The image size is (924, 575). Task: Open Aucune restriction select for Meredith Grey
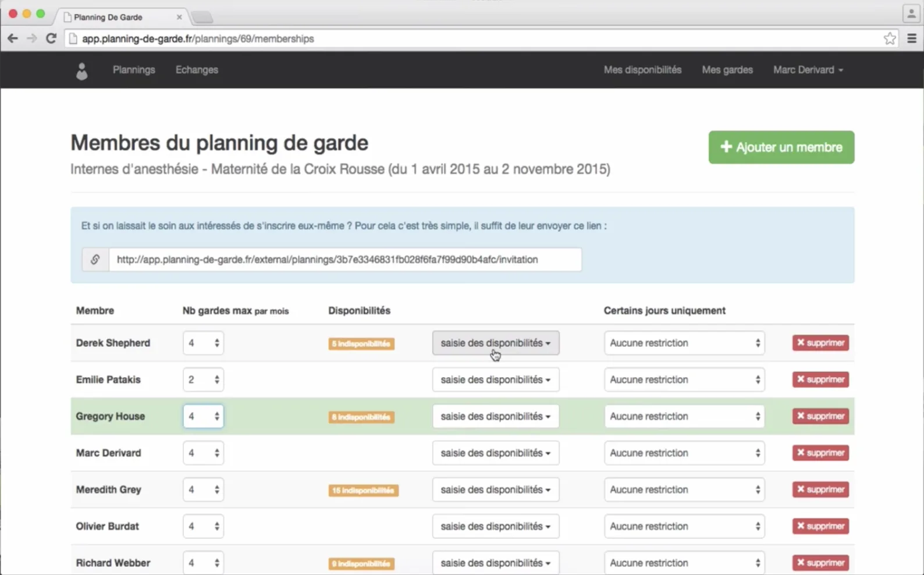point(684,489)
